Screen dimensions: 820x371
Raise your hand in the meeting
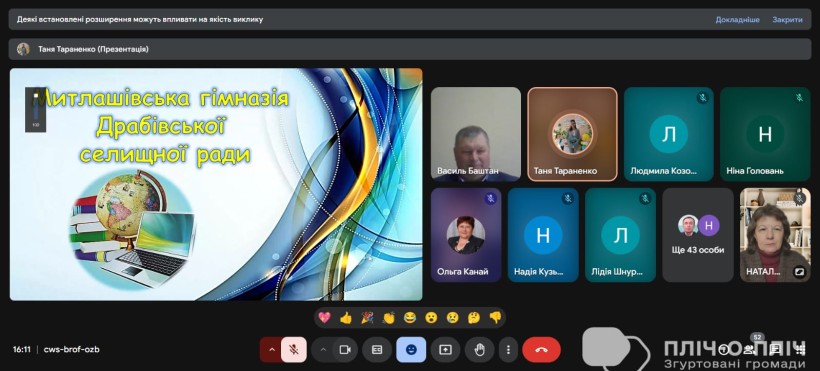479,350
